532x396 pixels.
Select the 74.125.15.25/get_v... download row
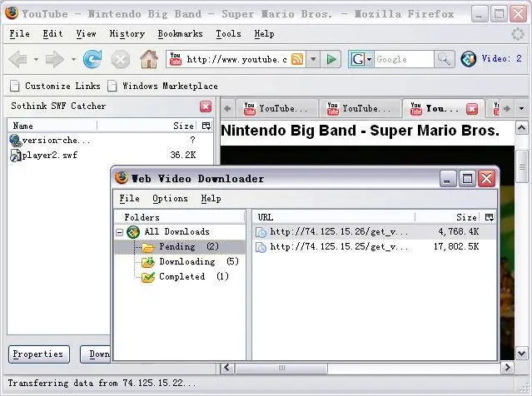(x=375, y=247)
